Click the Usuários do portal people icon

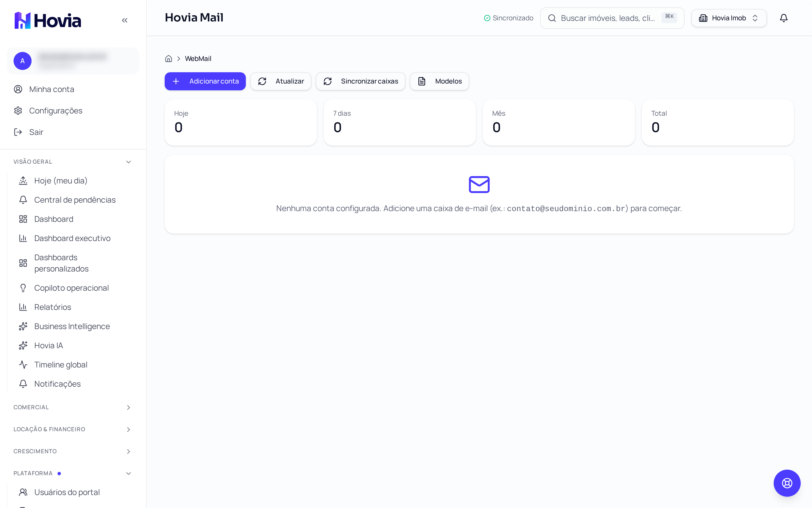[x=23, y=492]
